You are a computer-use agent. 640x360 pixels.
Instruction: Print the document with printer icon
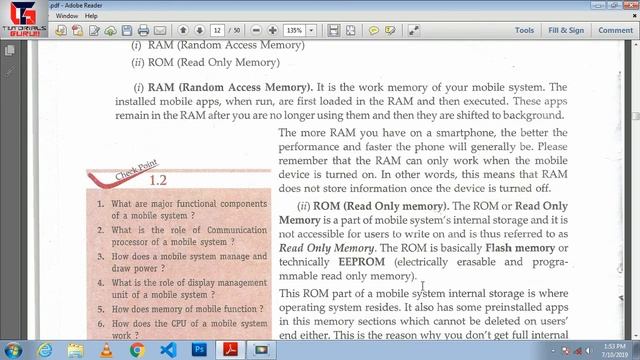click(143, 31)
